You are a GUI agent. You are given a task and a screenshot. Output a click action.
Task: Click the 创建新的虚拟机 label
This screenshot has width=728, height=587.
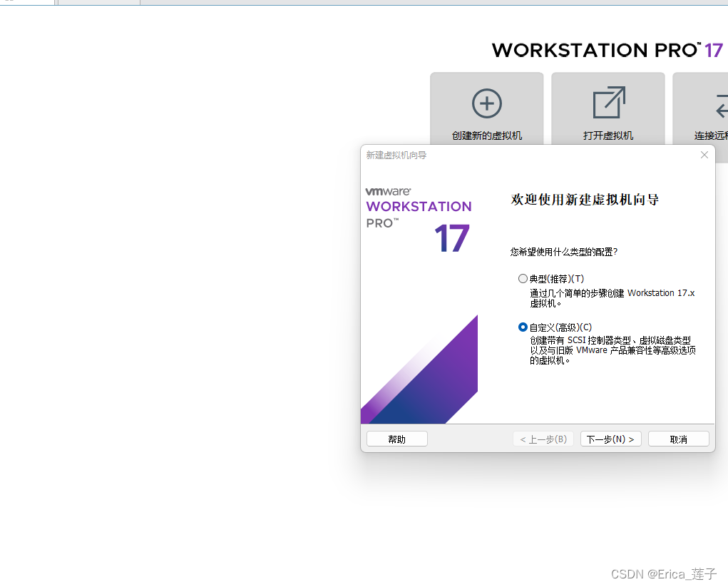click(x=486, y=136)
